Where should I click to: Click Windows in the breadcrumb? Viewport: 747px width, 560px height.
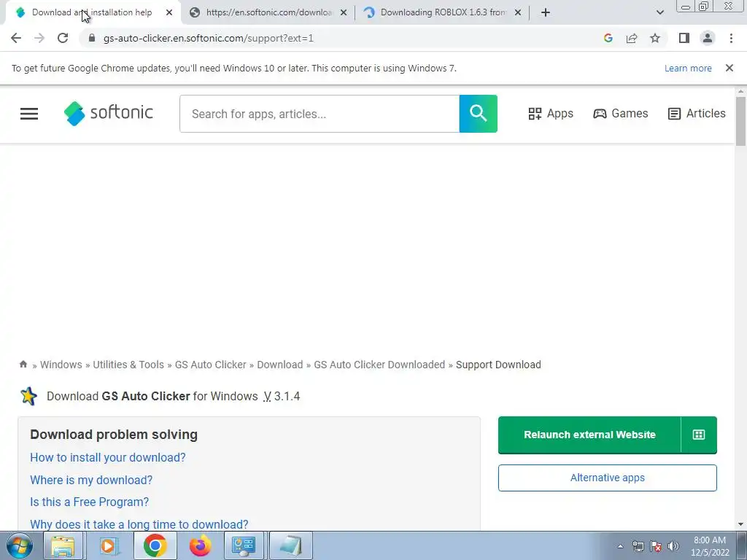[x=61, y=365]
